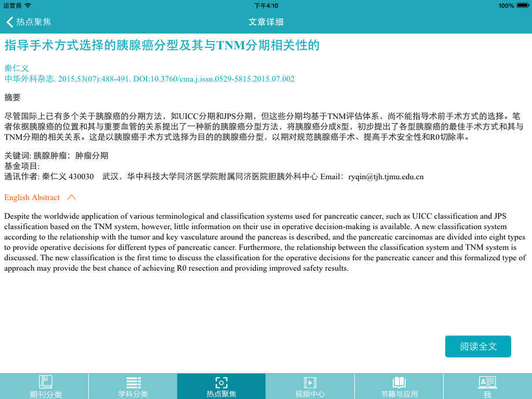Open the 期刊分类 journal icon tab
The height and width of the screenshot is (399, 532).
pos(45,386)
